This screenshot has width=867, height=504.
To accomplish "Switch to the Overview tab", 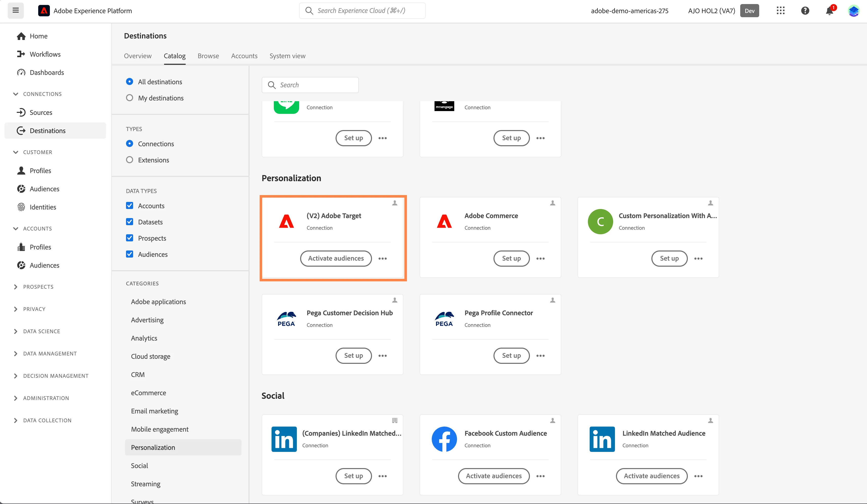I will pyautogui.click(x=138, y=56).
